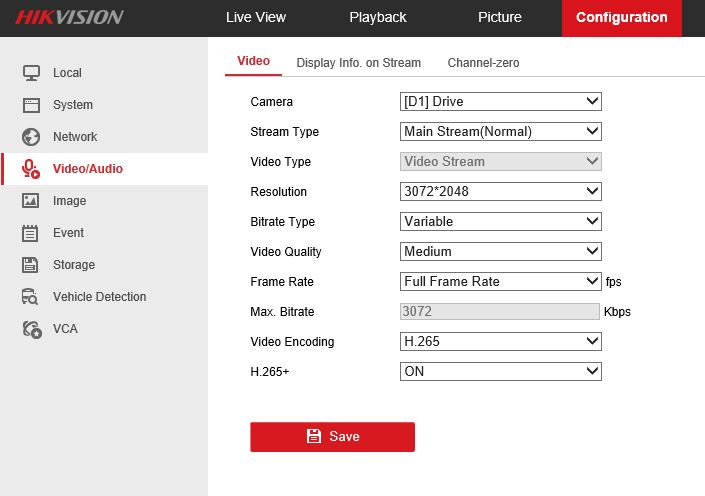The width and height of the screenshot is (705, 496).
Task: Toggle the H.265+ ON/OFF dropdown
Action: pyautogui.click(x=500, y=371)
